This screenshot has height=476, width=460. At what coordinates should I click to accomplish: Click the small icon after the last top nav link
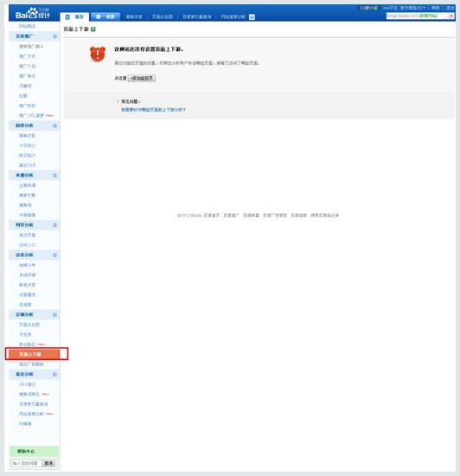click(x=252, y=17)
